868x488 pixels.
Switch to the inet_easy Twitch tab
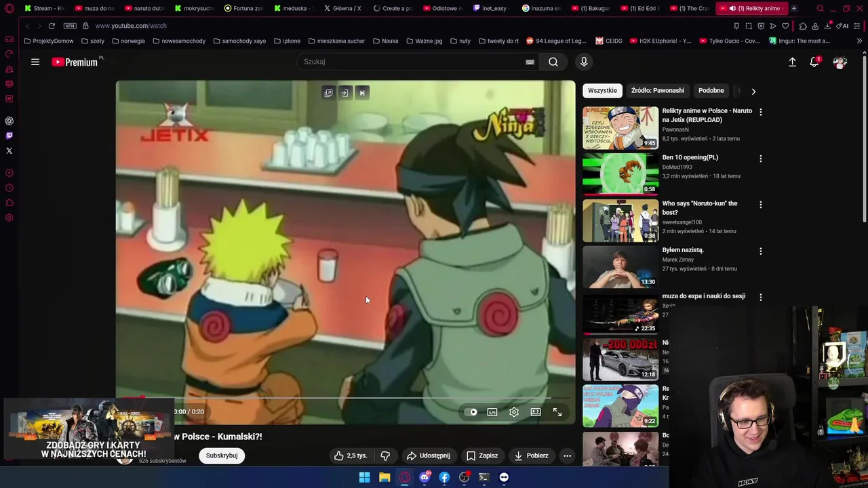pyautogui.click(x=492, y=8)
